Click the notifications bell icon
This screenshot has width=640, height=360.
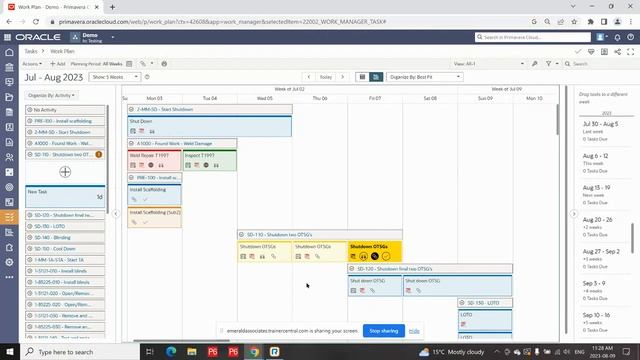[x=617, y=37]
